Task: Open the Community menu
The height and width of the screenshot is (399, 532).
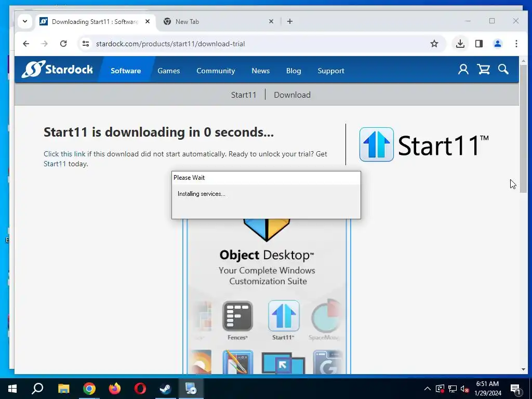Action: (216, 71)
